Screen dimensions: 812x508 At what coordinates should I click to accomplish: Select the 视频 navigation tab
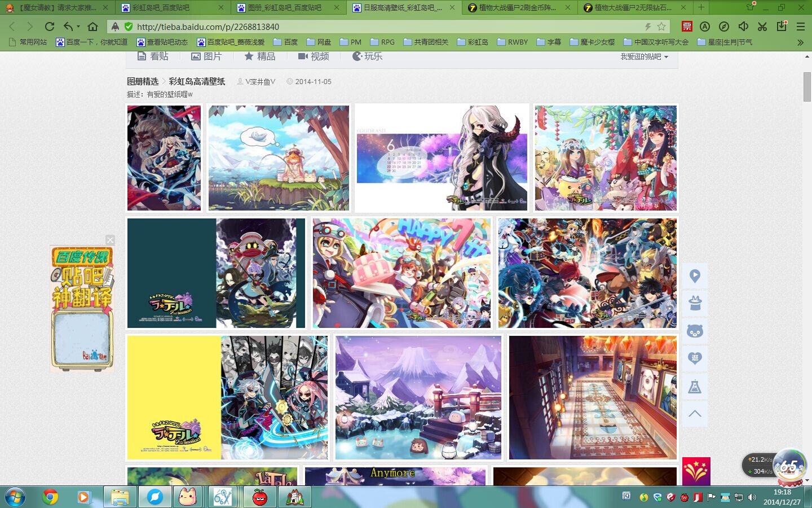tap(314, 56)
